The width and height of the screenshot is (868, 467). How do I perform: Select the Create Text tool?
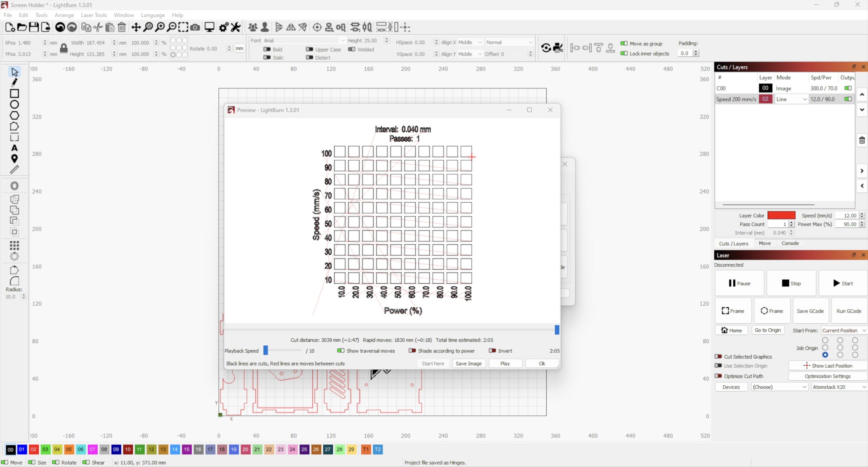click(x=14, y=148)
